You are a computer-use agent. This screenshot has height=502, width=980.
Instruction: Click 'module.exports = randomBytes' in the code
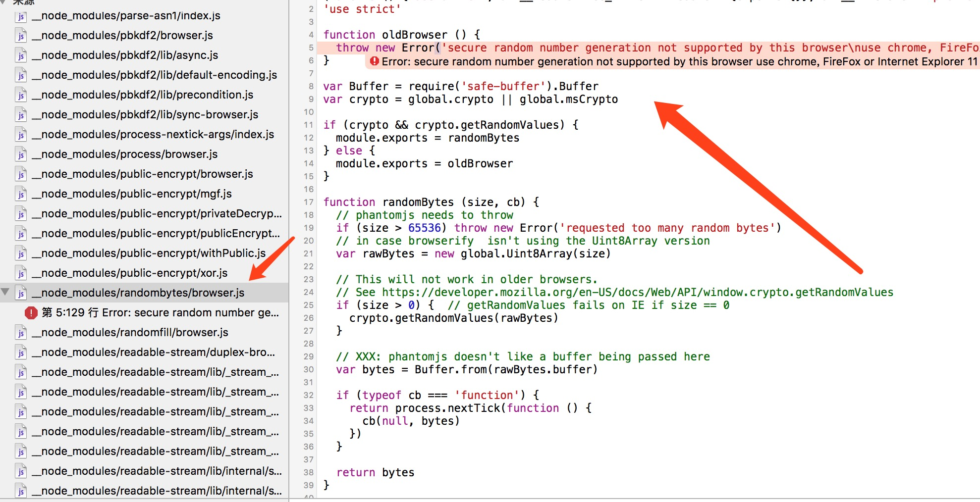point(428,138)
